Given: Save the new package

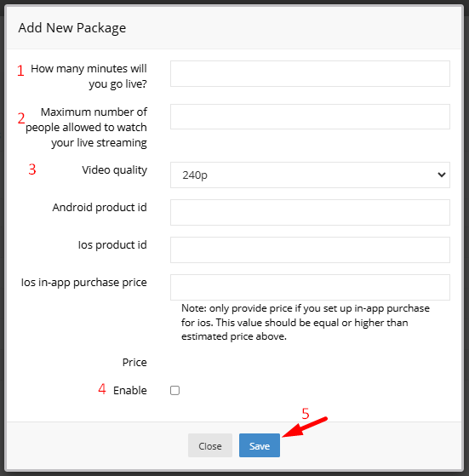Looking at the screenshot, I should coord(260,445).
